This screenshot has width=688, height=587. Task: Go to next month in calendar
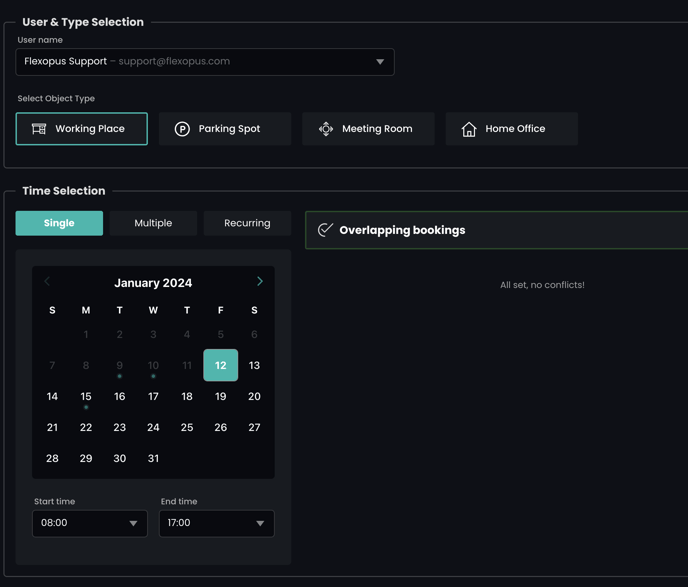[x=260, y=281]
